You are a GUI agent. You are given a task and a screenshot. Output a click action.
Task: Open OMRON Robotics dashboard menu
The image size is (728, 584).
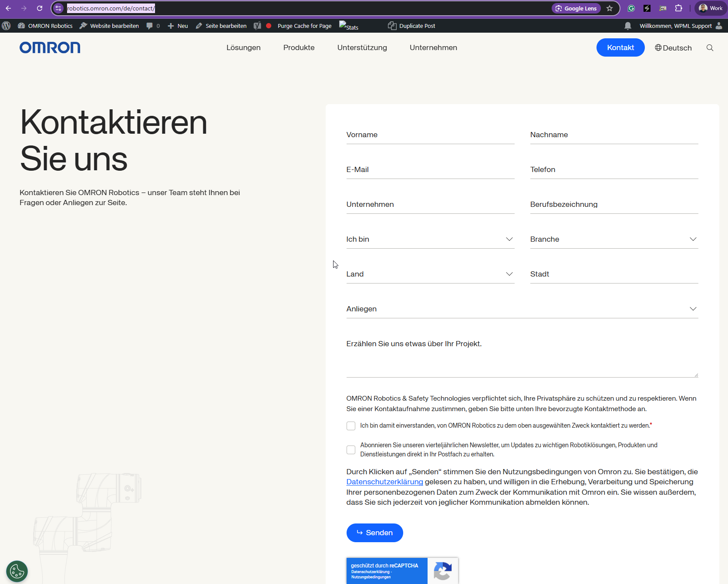[x=45, y=26]
